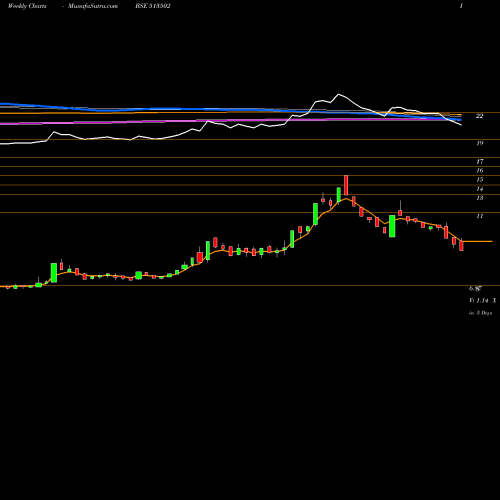Click the price axis label '19'
The image size is (500, 500).
pos(479,143)
